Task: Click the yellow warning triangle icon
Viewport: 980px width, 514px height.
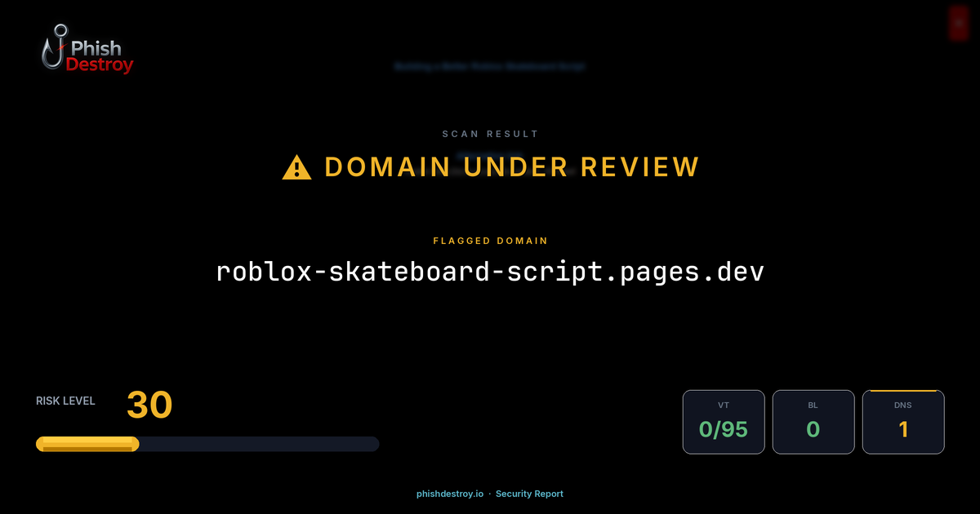Action: 296,166
